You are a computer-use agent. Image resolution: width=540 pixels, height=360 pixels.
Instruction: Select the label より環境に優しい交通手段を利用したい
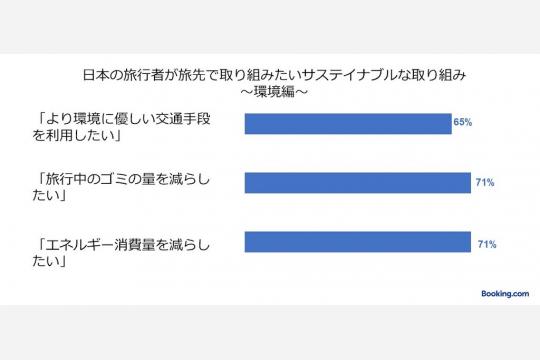(x=121, y=127)
